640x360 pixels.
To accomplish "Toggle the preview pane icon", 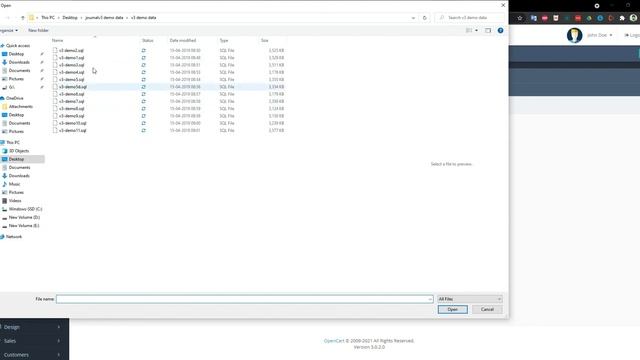I will click(488, 30).
